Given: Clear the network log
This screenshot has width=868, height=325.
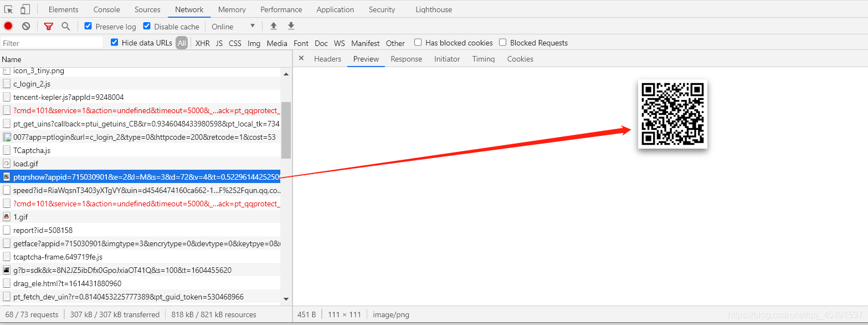Looking at the screenshot, I should pos(26,26).
